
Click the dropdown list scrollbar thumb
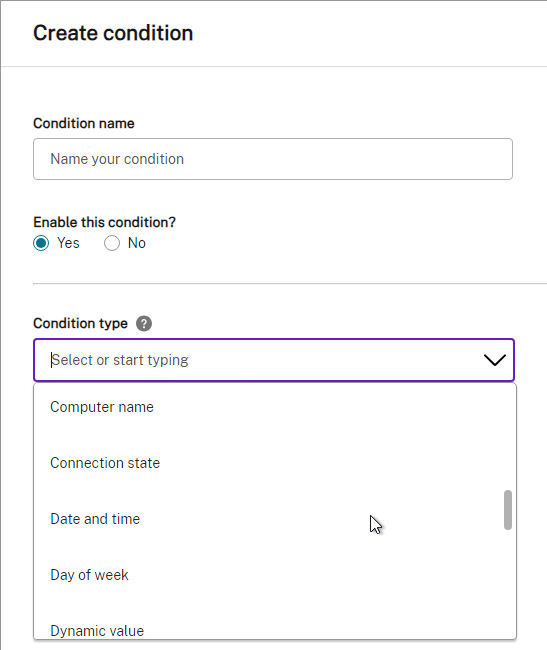tap(508, 510)
